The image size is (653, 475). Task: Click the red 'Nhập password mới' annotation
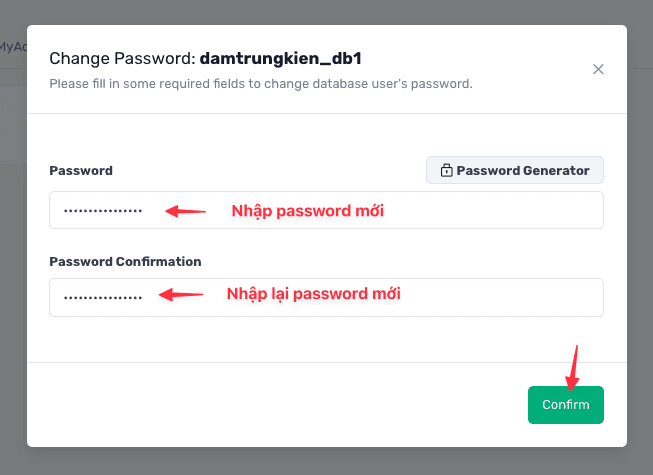308,211
